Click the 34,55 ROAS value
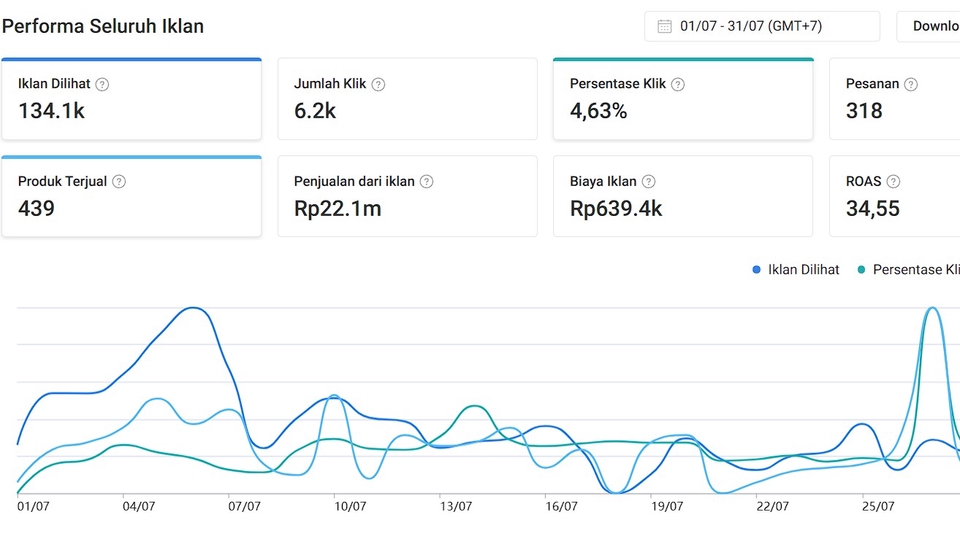 [x=872, y=208]
